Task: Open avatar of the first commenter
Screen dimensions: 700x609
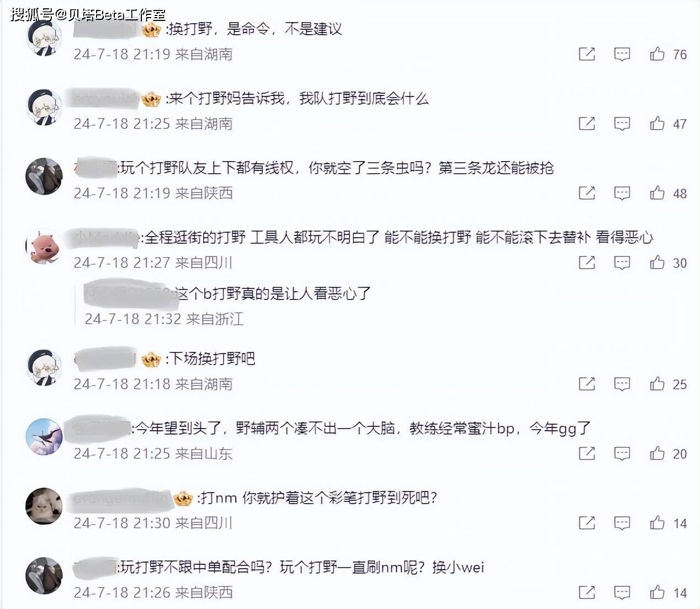Action: coord(45,38)
